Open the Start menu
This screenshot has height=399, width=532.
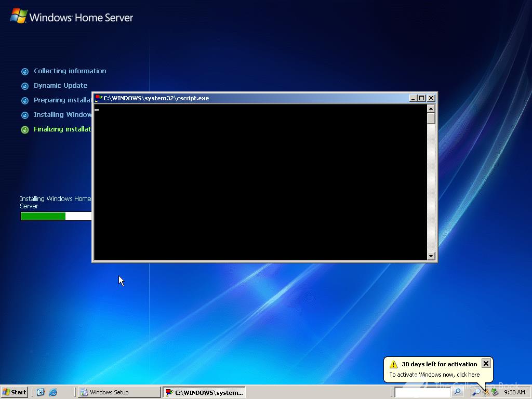(14, 392)
